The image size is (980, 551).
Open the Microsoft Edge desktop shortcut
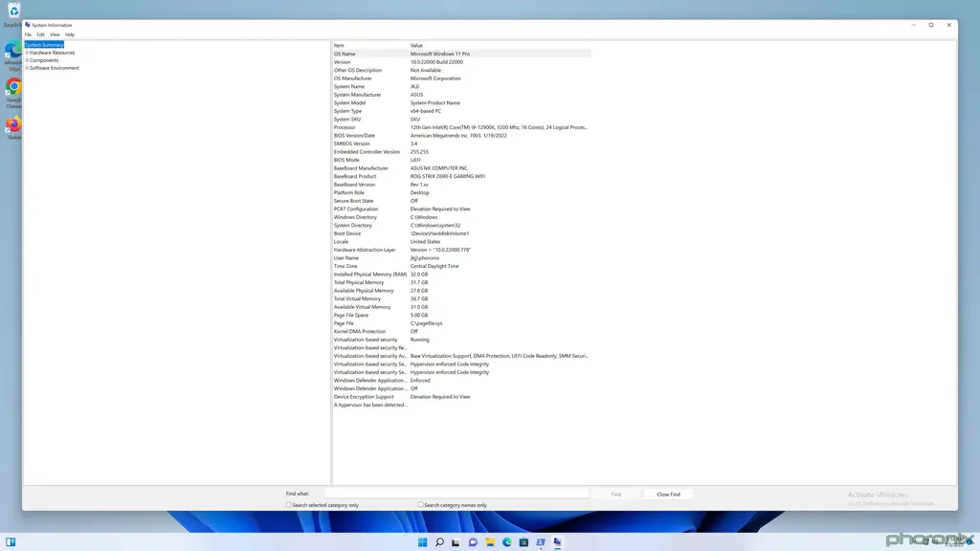13,50
